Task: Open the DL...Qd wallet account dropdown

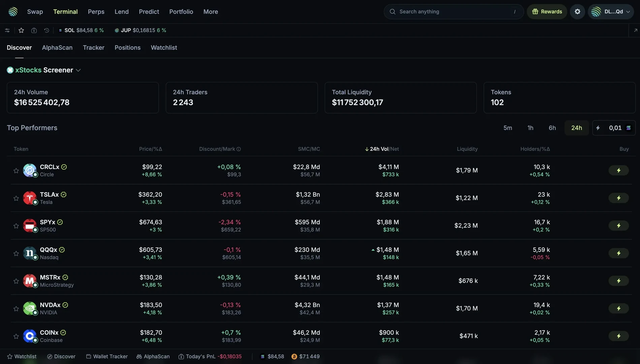Action: point(611,11)
